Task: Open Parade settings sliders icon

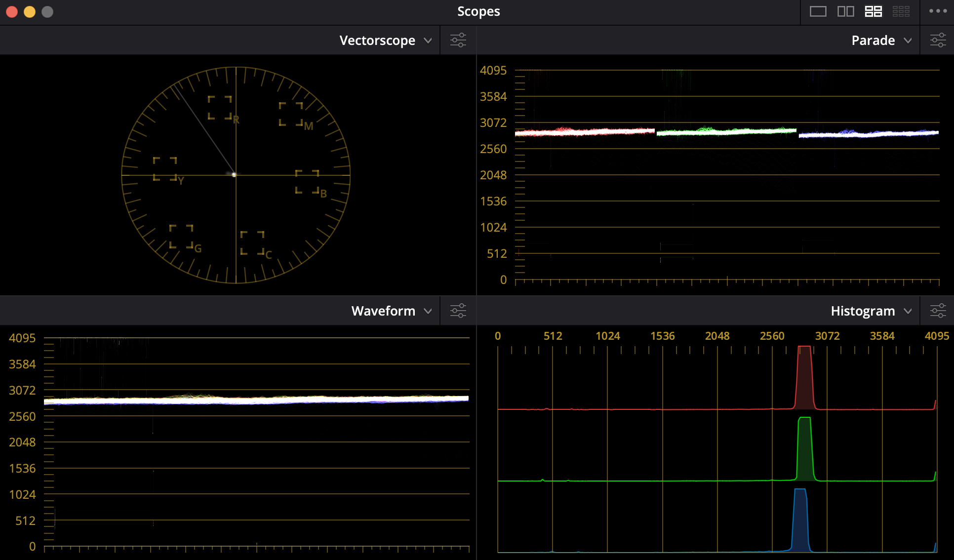Action: [938, 40]
